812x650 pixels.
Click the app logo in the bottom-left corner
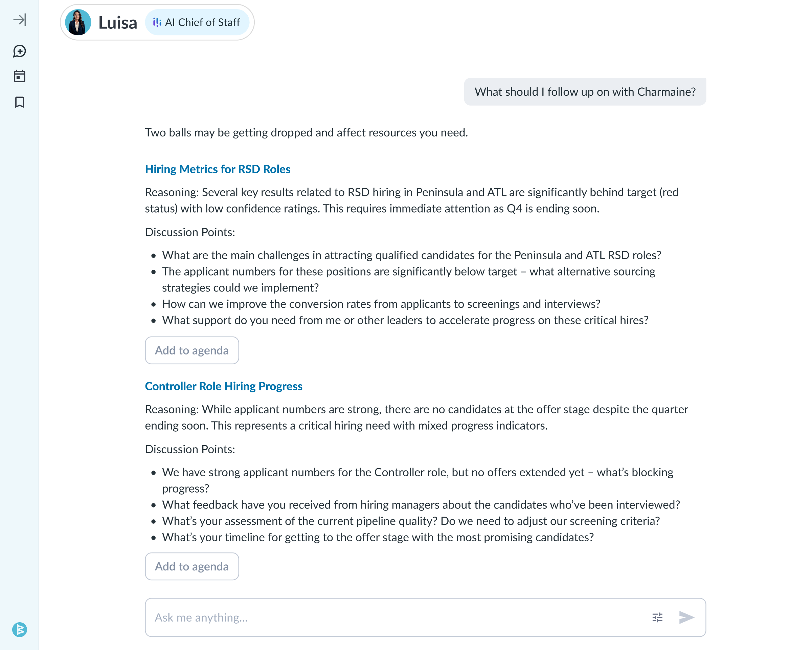(x=20, y=629)
